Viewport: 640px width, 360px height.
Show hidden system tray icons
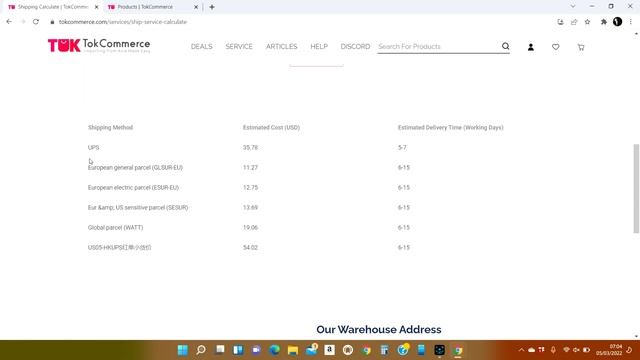pos(521,350)
